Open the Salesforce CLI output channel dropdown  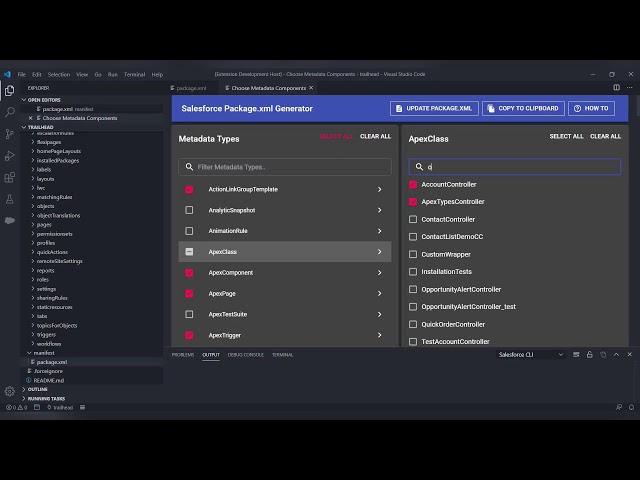[x=531, y=355]
